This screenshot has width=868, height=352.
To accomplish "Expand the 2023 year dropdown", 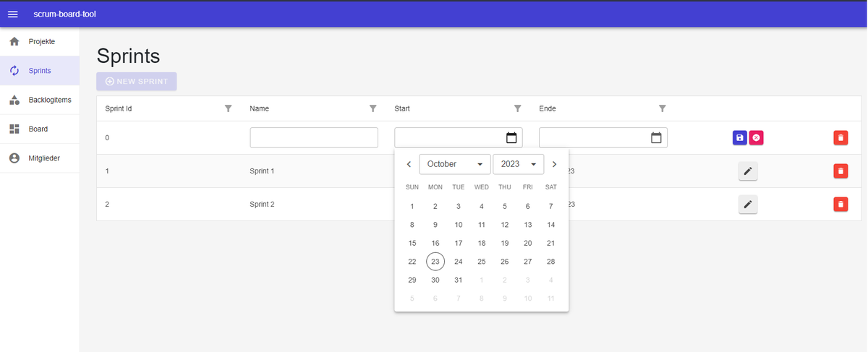I will (x=518, y=164).
